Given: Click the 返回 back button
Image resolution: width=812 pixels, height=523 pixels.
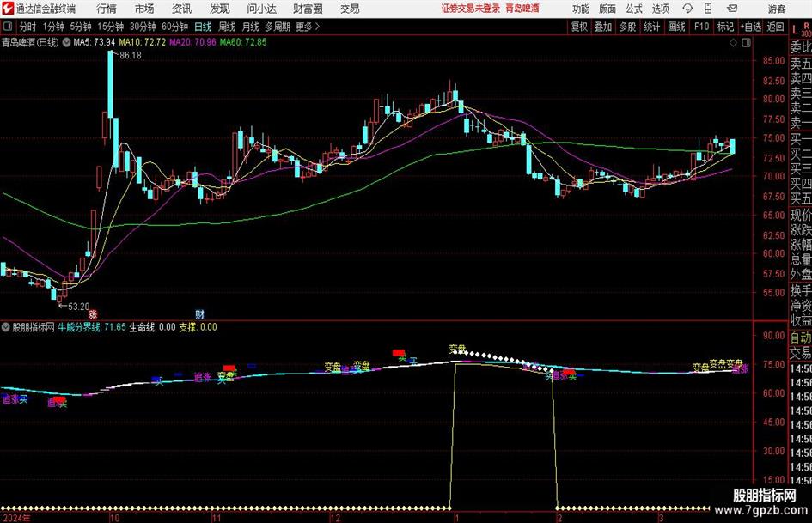Looking at the screenshot, I should [x=775, y=27].
